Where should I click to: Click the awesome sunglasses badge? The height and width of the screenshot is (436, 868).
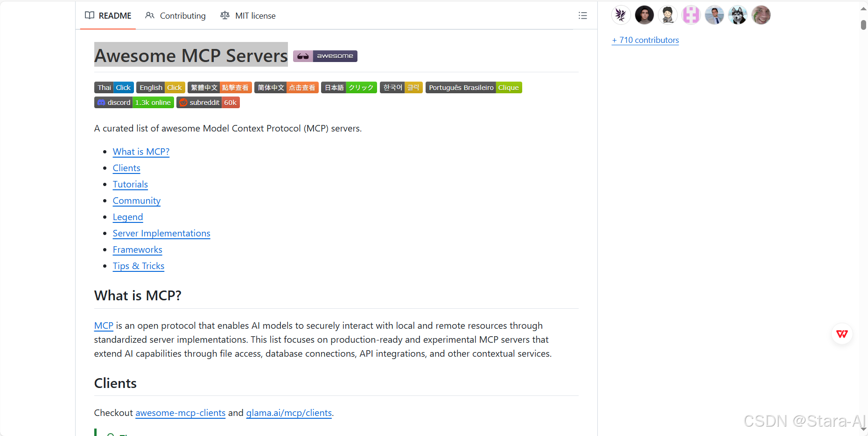point(325,56)
